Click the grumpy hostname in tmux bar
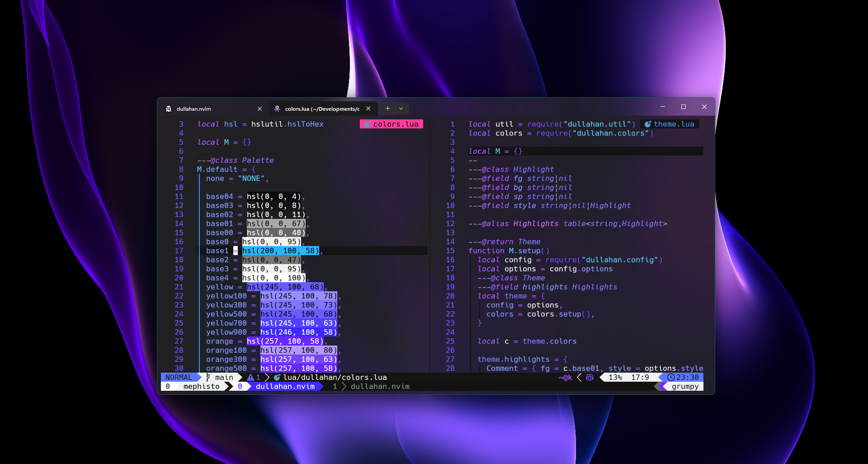This screenshot has width=868, height=464. [685, 386]
